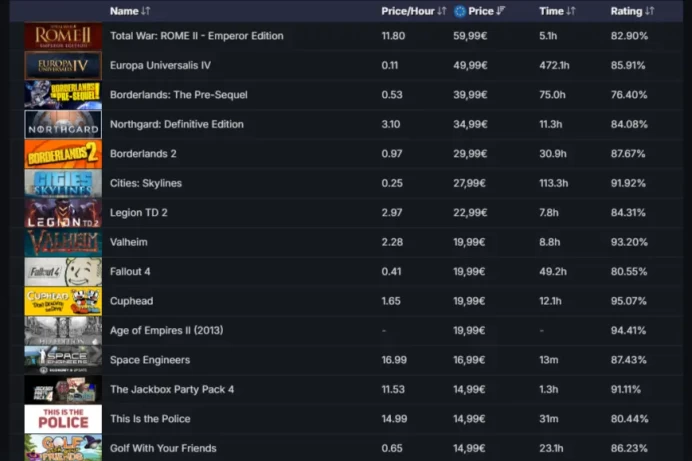Open Space Engineers cover image
Image resolution: width=692 pixels, height=461 pixels.
click(x=63, y=360)
